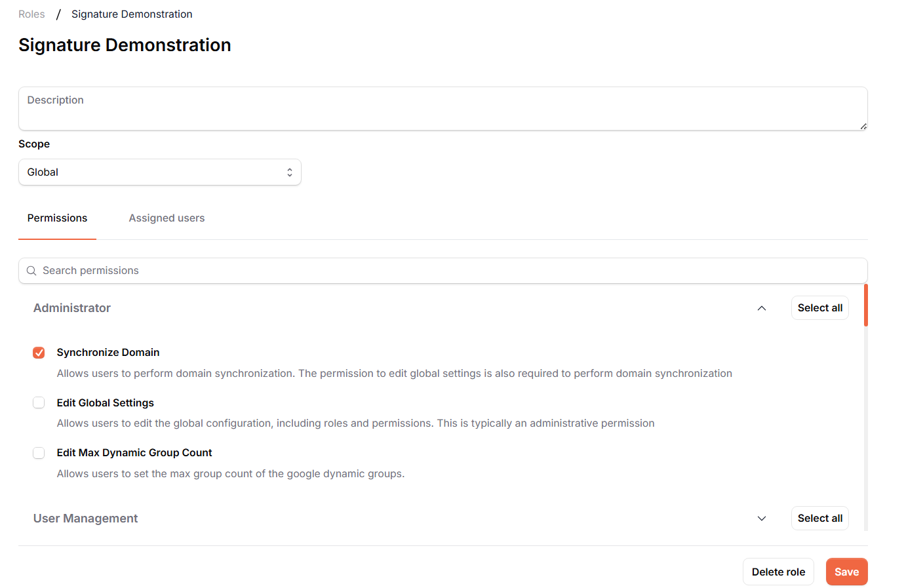
Task: Click the Description field resize handle
Action: [863, 126]
